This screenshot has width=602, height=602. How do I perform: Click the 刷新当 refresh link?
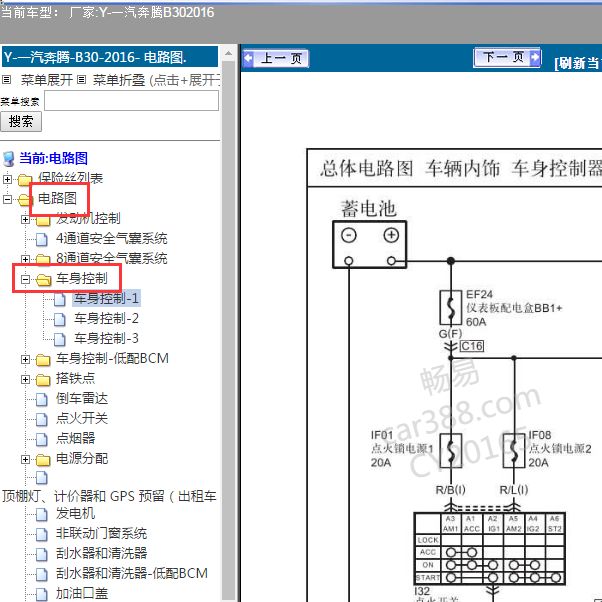[577, 63]
